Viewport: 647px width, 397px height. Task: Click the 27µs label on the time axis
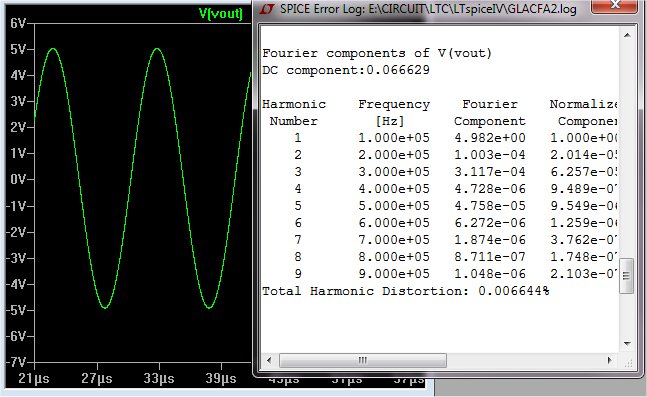coord(97,378)
